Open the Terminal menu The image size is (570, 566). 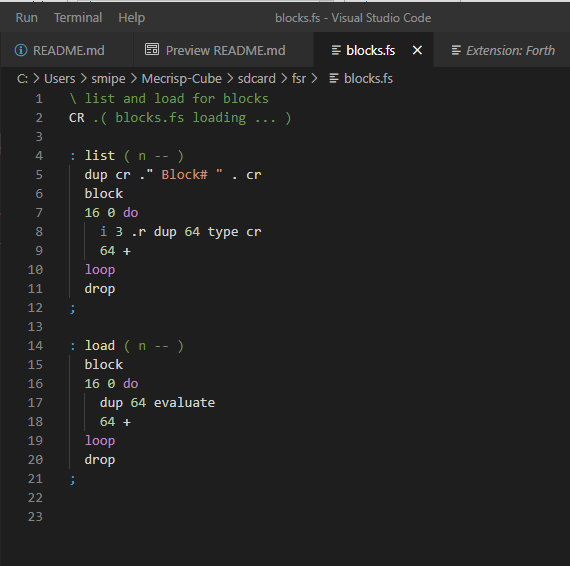click(78, 18)
